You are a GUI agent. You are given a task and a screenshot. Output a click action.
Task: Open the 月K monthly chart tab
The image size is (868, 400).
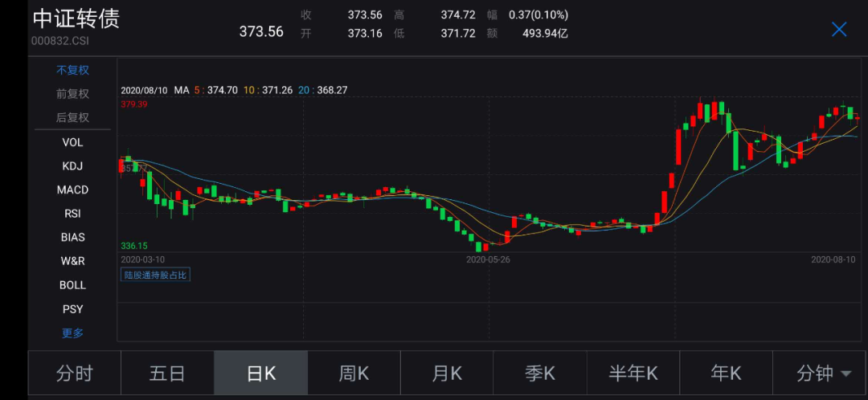[x=447, y=373]
